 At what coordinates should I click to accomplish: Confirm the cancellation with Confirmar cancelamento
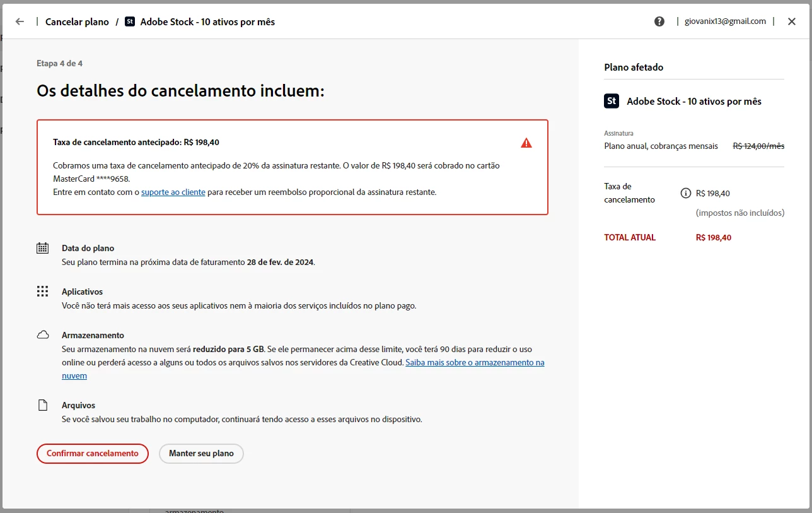[93, 454]
